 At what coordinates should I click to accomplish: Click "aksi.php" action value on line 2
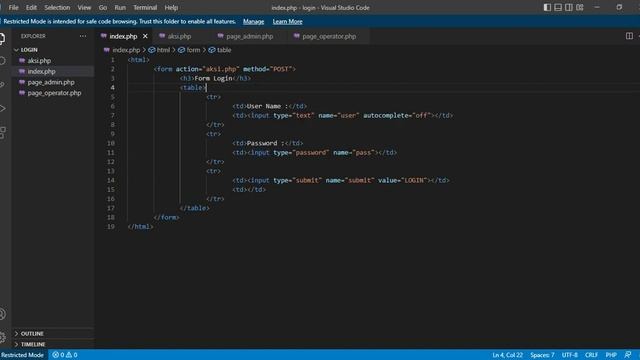point(221,69)
